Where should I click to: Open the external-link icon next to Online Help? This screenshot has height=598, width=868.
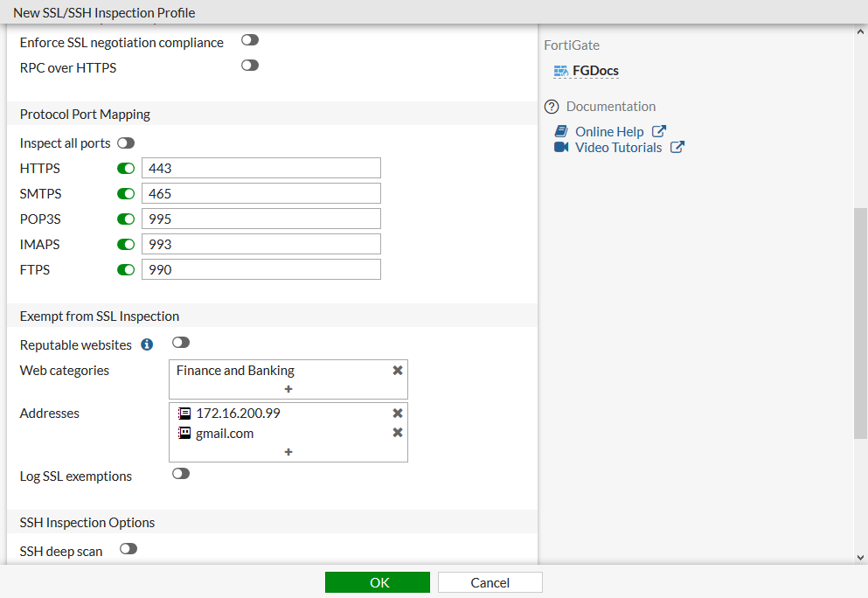[660, 131]
